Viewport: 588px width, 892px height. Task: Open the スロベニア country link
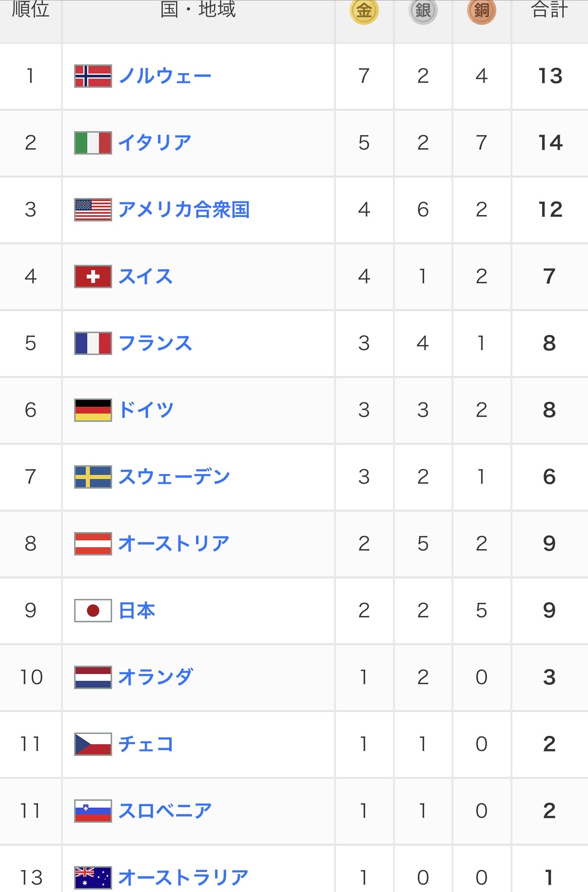[x=165, y=811]
